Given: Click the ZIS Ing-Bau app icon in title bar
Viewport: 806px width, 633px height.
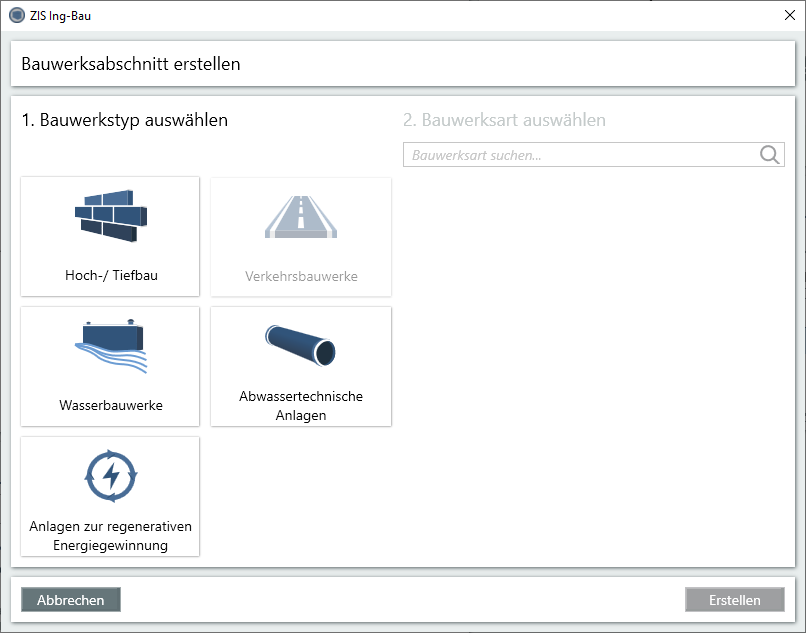Looking at the screenshot, I should (x=16, y=16).
